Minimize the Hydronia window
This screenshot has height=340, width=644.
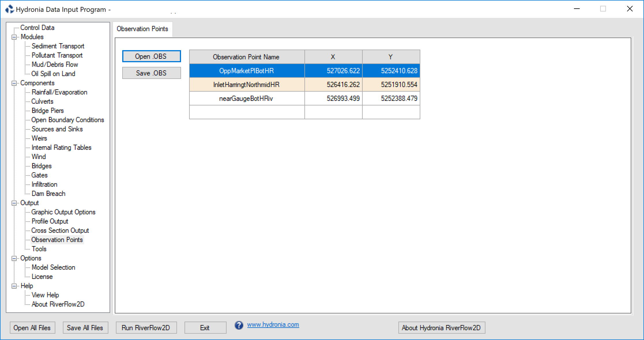[x=577, y=9]
